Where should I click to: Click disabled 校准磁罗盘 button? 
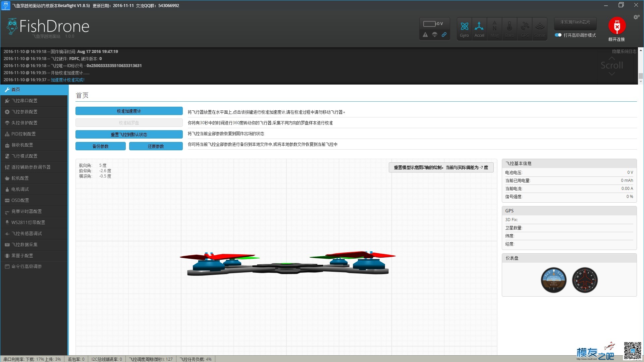pos(129,123)
